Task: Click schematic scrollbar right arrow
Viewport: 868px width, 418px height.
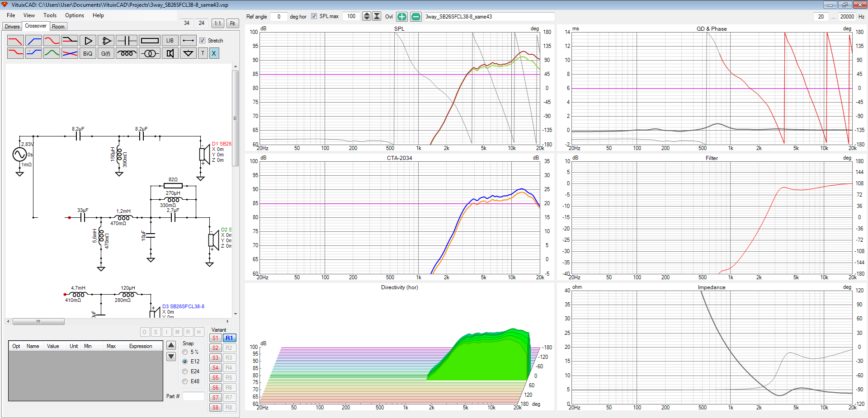Action: (227, 322)
